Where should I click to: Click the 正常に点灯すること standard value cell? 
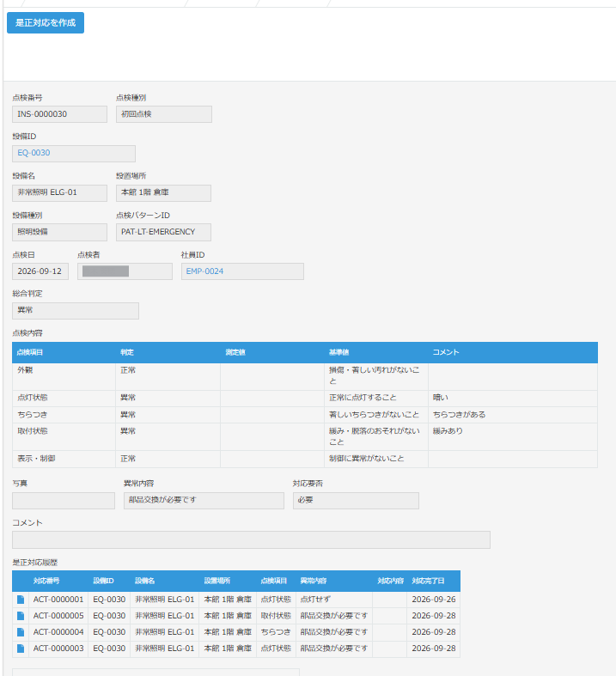click(x=376, y=399)
